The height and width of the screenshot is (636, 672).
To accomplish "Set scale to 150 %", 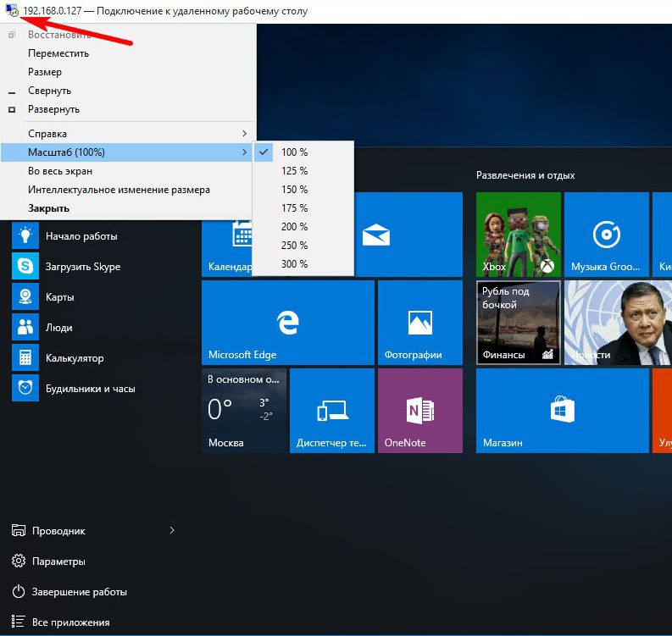I will tap(295, 190).
